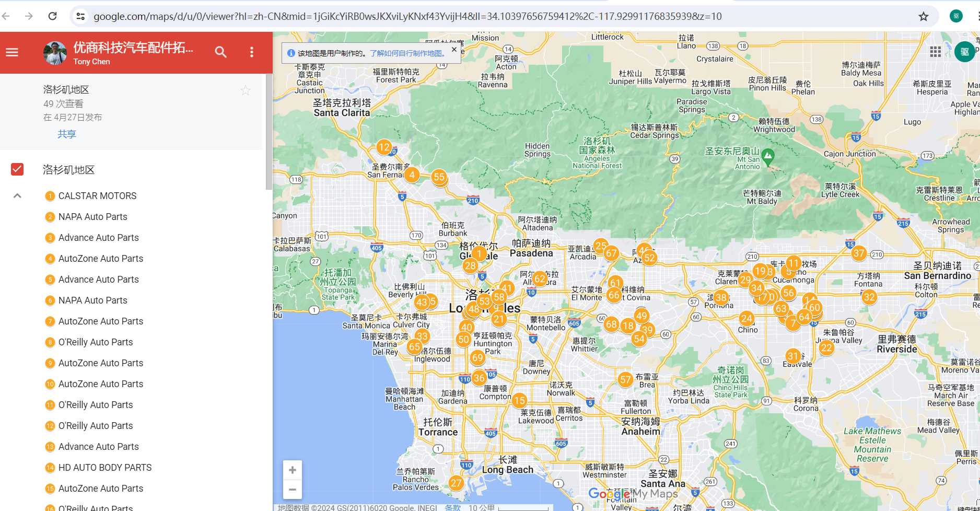Image resolution: width=980 pixels, height=511 pixels.
Task: Uncheck the 洛杉矶地区 layer checkbox
Action: (x=17, y=169)
